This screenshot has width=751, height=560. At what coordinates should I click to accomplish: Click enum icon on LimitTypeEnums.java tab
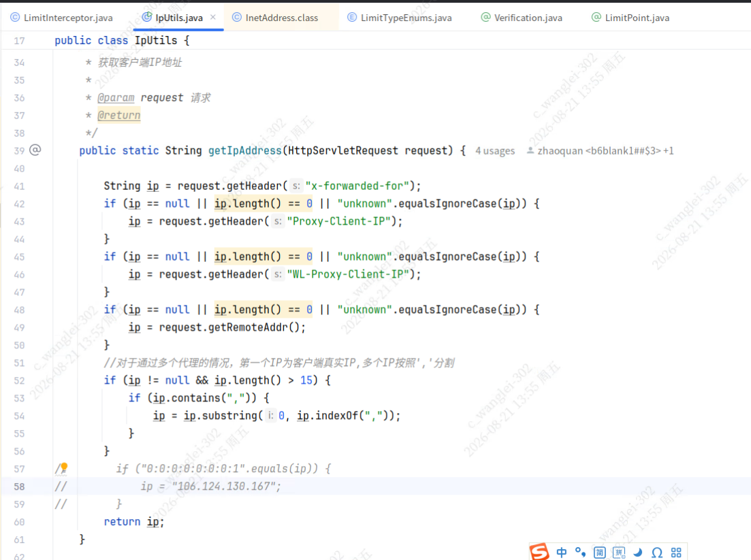(352, 18)
